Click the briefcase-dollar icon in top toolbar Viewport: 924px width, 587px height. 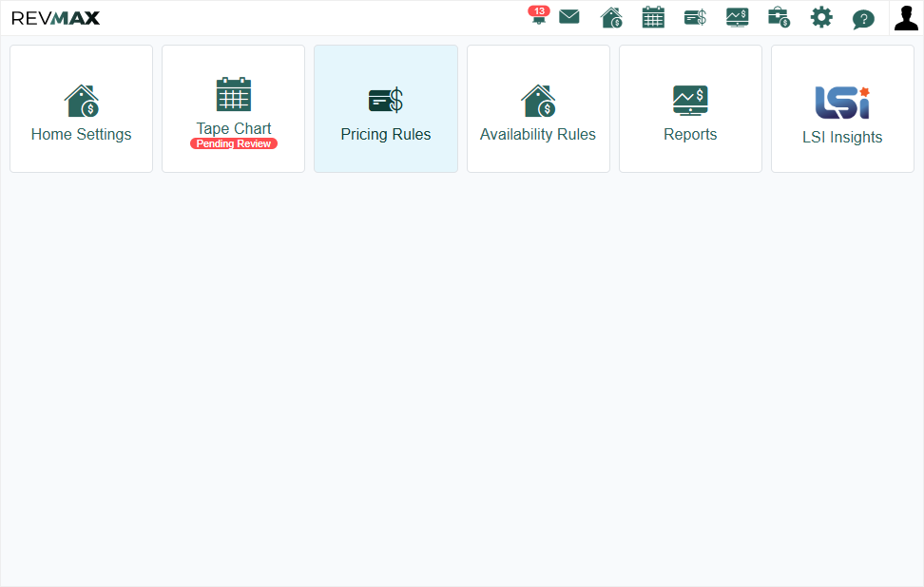[780, 18]
